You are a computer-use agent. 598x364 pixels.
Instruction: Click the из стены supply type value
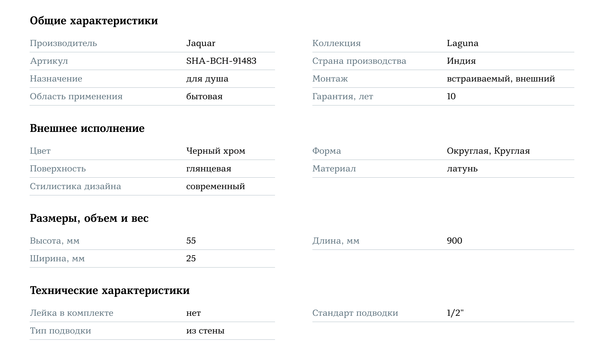[x=205, y=331]
